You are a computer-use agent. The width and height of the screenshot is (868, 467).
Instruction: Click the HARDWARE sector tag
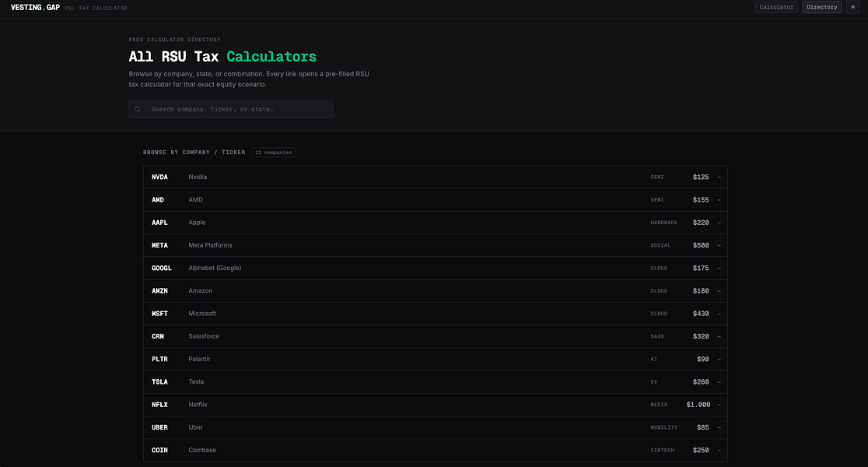pos(663,223)
